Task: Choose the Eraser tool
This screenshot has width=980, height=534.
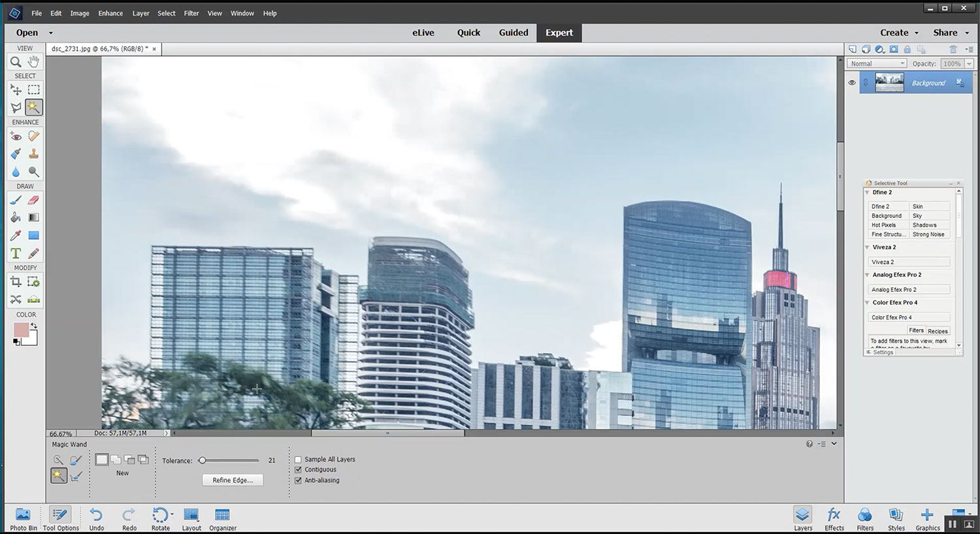Action: click(33, 200)
